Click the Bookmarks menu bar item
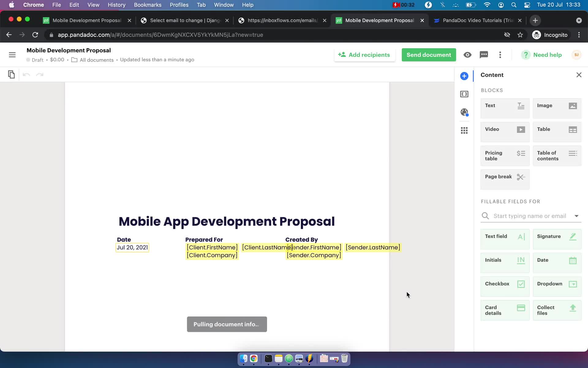 coord(148,5)
